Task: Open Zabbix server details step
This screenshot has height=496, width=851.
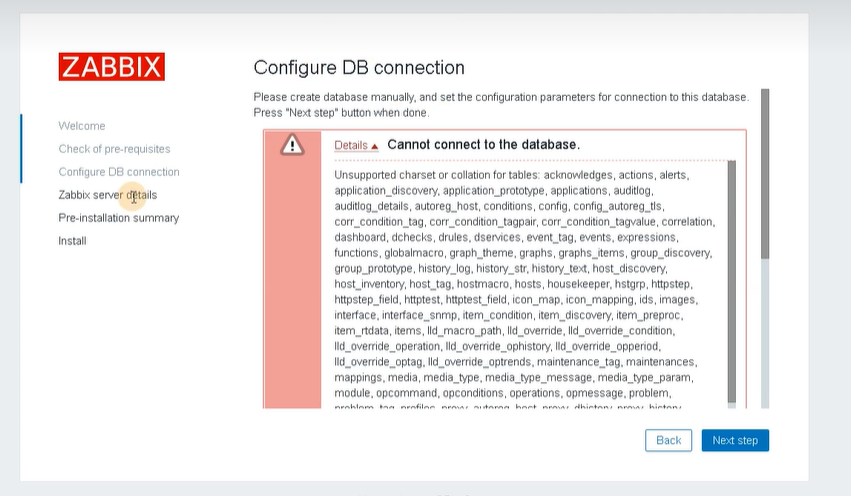Action: 107,195
